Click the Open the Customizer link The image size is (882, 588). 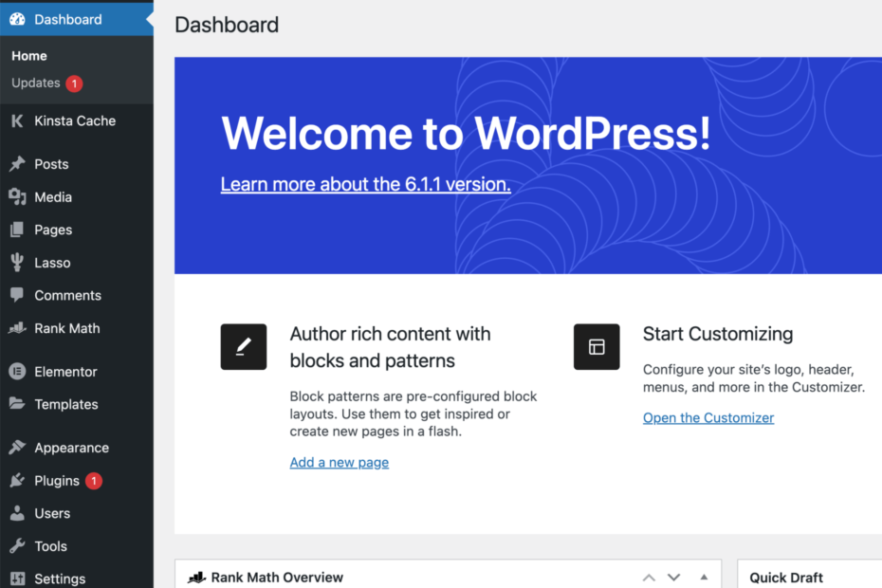(x=708, y=418)
